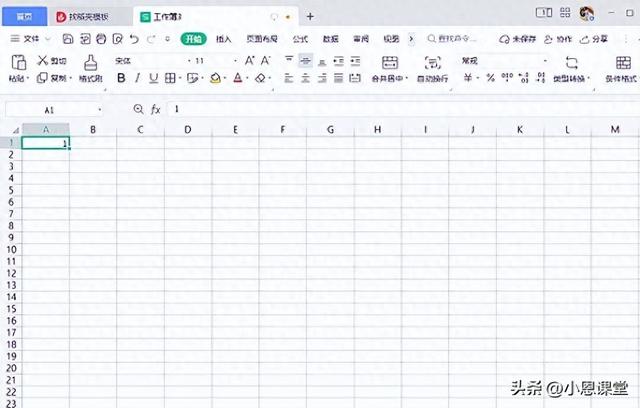This screenshot has width=640, height=408.
Task: Click the thousands separator icon
Action: tap(507, 77)
